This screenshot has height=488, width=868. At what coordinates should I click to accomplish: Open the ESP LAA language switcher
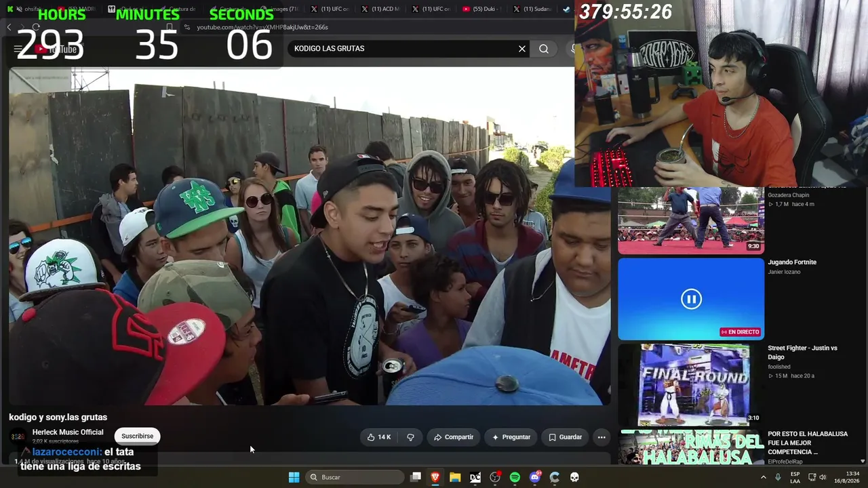pos(795,477)
